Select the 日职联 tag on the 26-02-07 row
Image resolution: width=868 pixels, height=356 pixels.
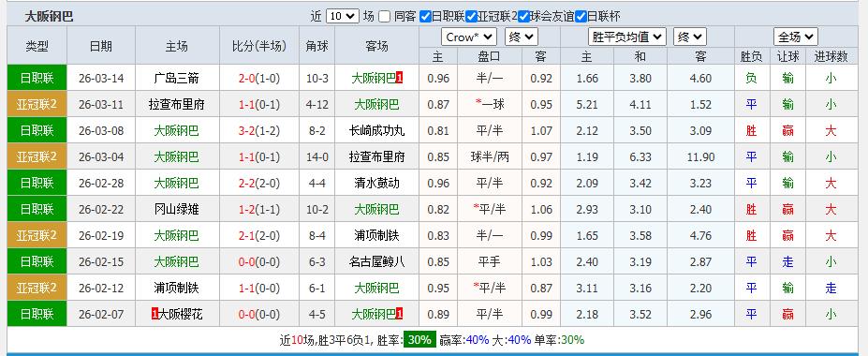click(37, 315)
